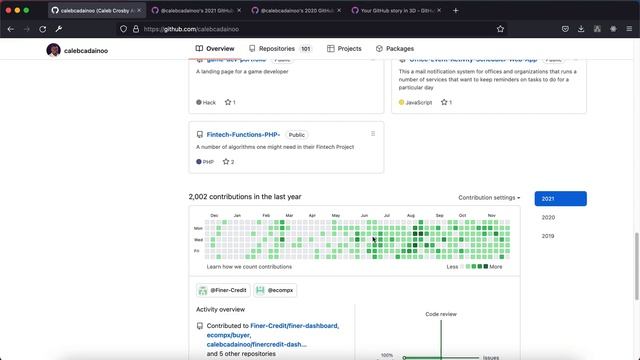
Task: Open the Packages tab
Action: tap(395, 49)
